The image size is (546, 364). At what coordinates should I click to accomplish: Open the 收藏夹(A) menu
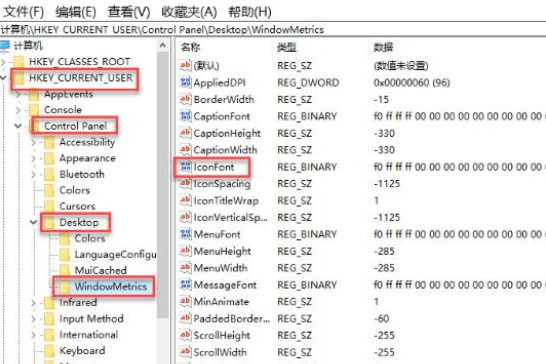[x=189, y=12]
